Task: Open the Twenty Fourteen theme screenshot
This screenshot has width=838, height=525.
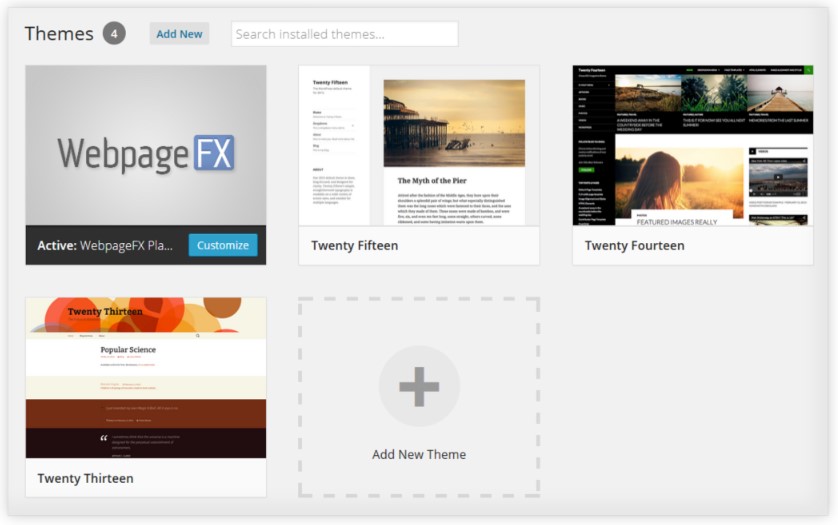Action: tap(693, 145)
